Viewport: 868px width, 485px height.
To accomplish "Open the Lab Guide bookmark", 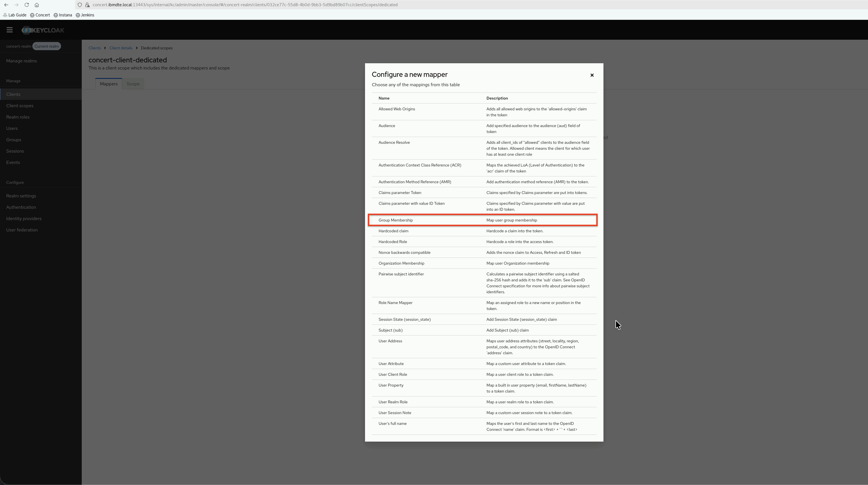I will 15,15.
